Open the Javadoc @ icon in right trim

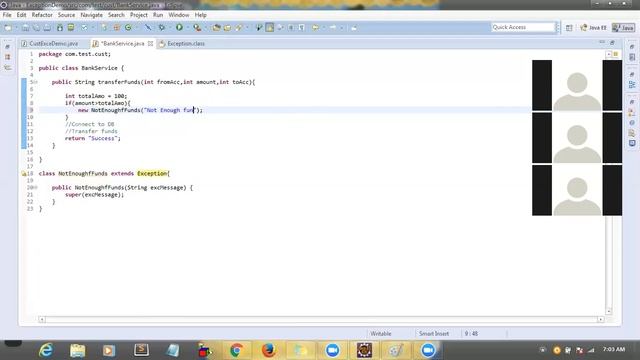pyautogui.click(x=632, y=123)
